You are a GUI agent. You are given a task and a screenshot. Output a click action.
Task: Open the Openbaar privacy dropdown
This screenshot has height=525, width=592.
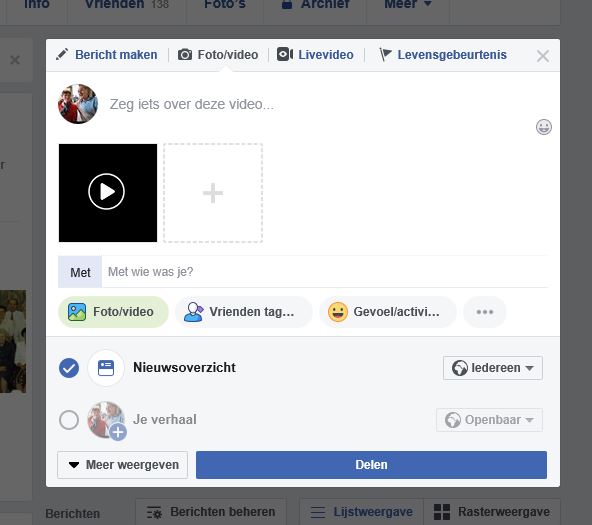[x=489, y=420]
